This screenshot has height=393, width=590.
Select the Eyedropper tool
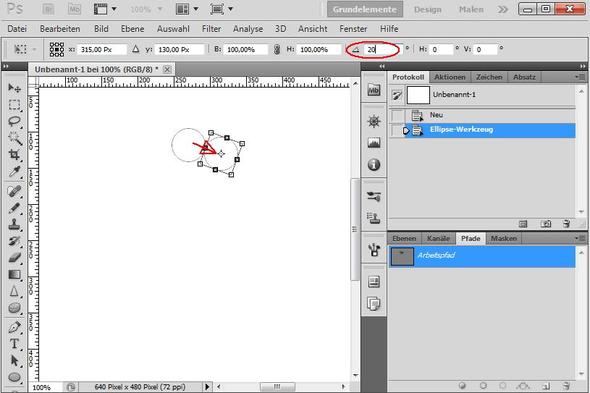click(x=14, y=171)
